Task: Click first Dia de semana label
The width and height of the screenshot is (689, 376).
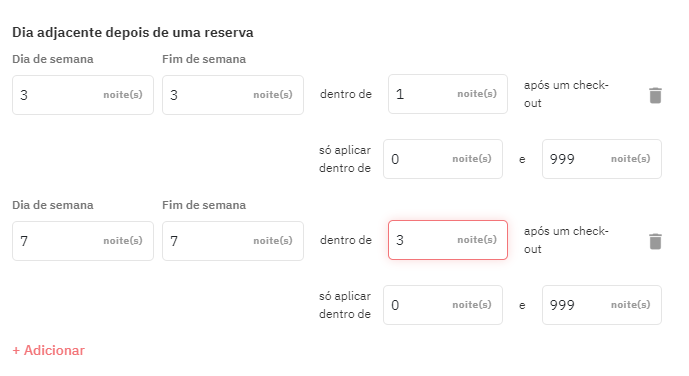Action: [53, 59]
